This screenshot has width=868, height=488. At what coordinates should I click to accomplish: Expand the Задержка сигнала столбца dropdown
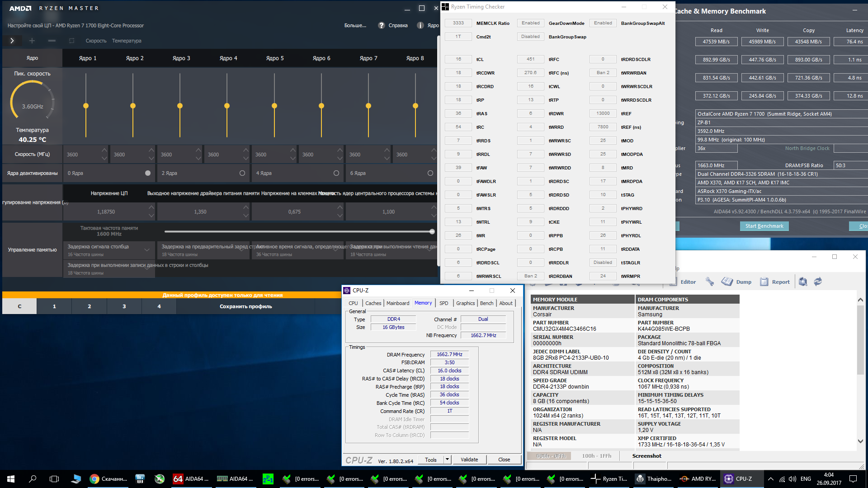pos(147,249)
